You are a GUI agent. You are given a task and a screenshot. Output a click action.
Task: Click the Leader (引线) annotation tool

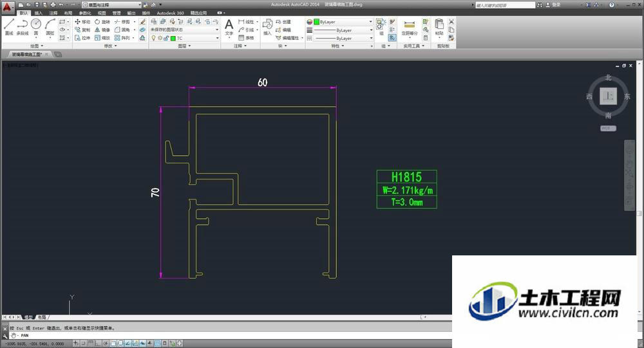(x=247, y=30)
